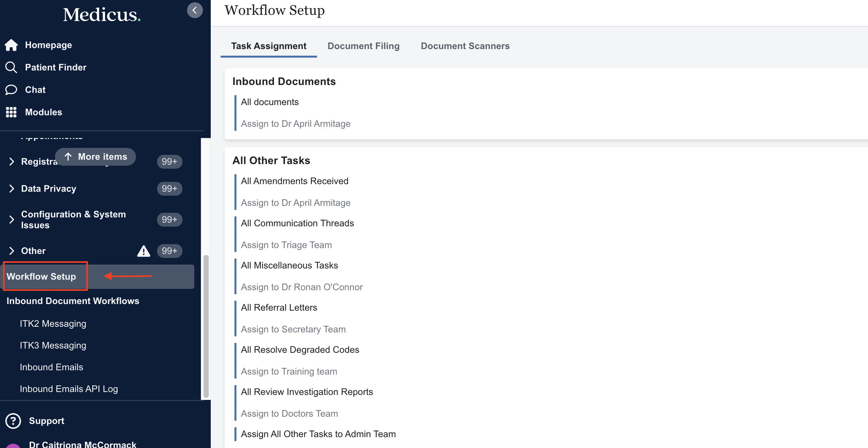
Task: Open ITK2 Messaging in sidebar
Action: [x=53, y=323]
